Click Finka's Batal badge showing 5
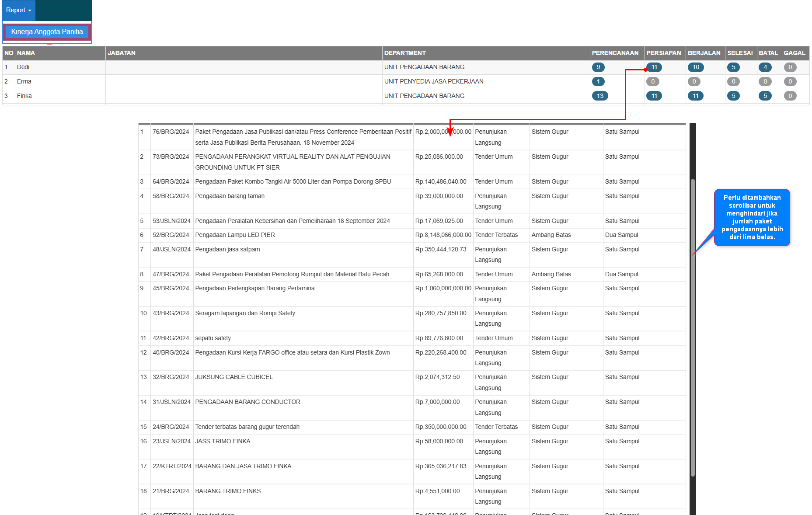The height and width of the screenshot is (515, 812). [x=765, y=96]
